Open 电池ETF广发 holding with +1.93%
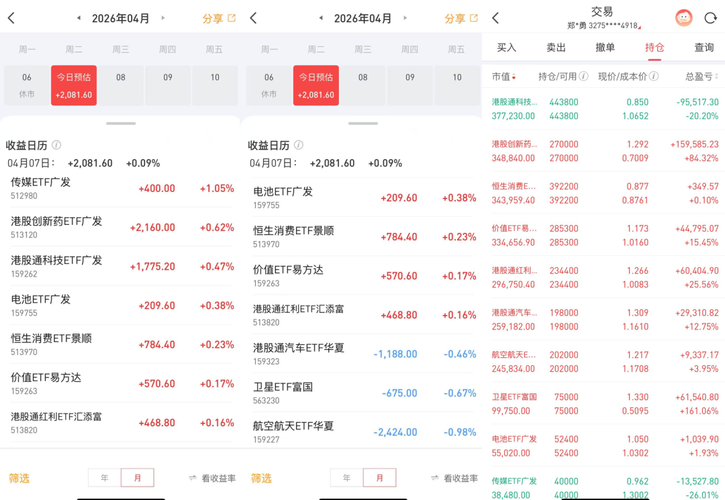This screenshot has height=500, width=725. 604,445
